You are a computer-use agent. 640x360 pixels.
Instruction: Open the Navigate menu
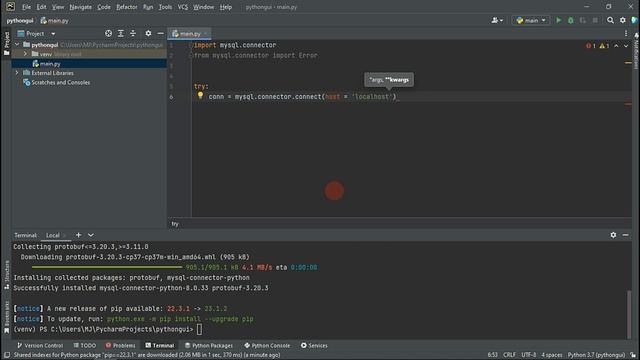pos(80,7)
